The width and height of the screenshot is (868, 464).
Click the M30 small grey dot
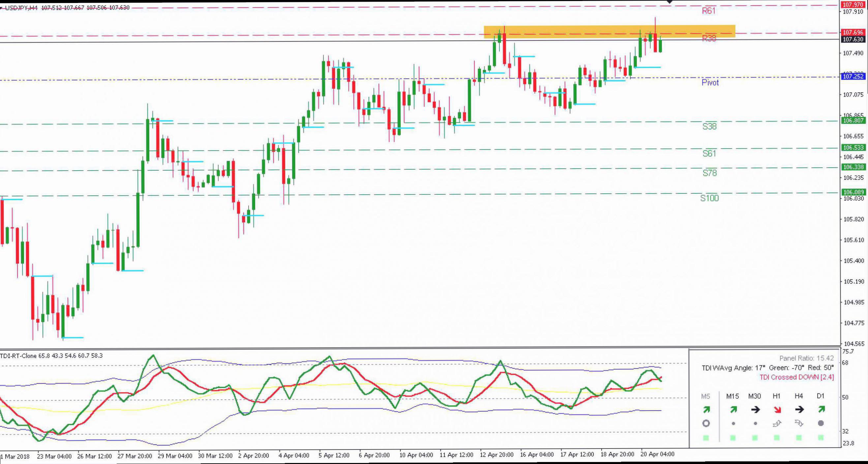coord(756,423)
